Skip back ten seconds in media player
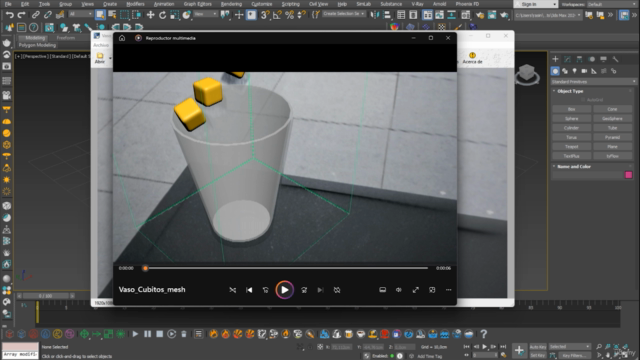 (x=266, y=290)
